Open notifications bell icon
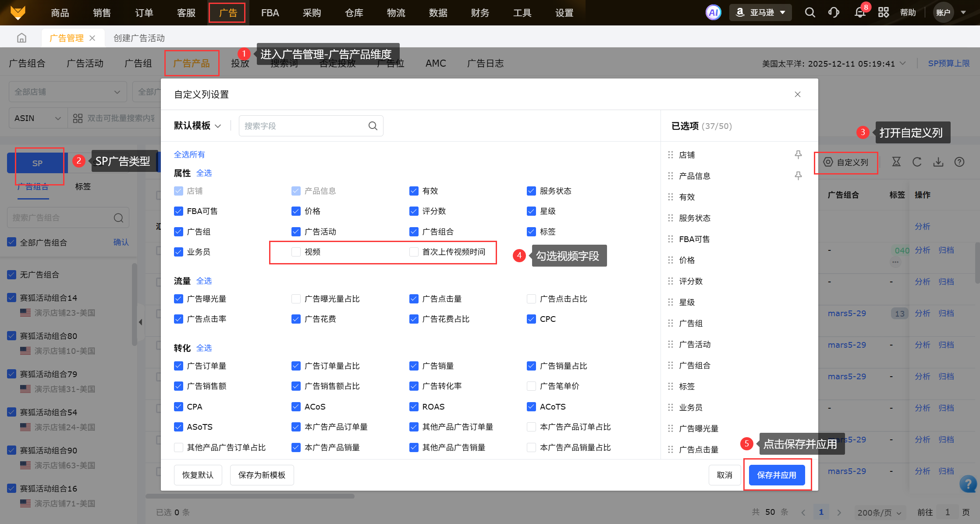Image resolution: width=980 pixels, height=524 pixels. click(859, 12)
